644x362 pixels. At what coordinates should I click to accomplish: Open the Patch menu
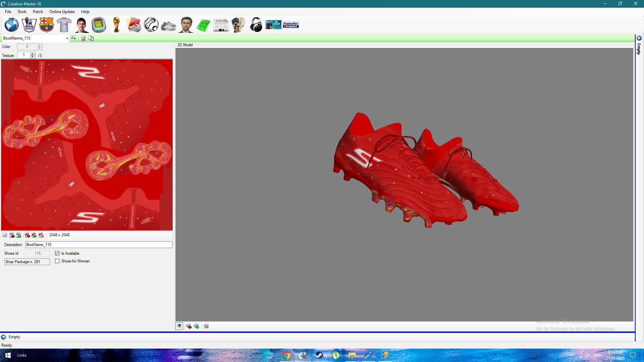[38, 12]
